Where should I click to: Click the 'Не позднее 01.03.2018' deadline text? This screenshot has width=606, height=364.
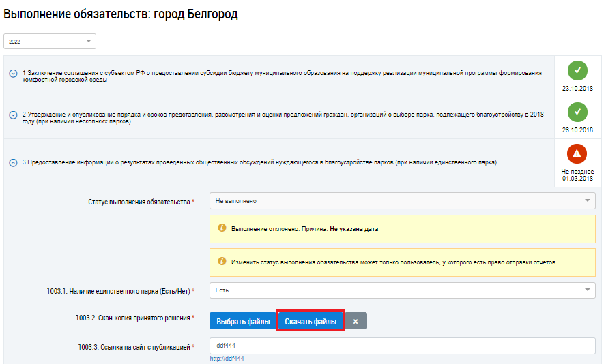(577, 175)
